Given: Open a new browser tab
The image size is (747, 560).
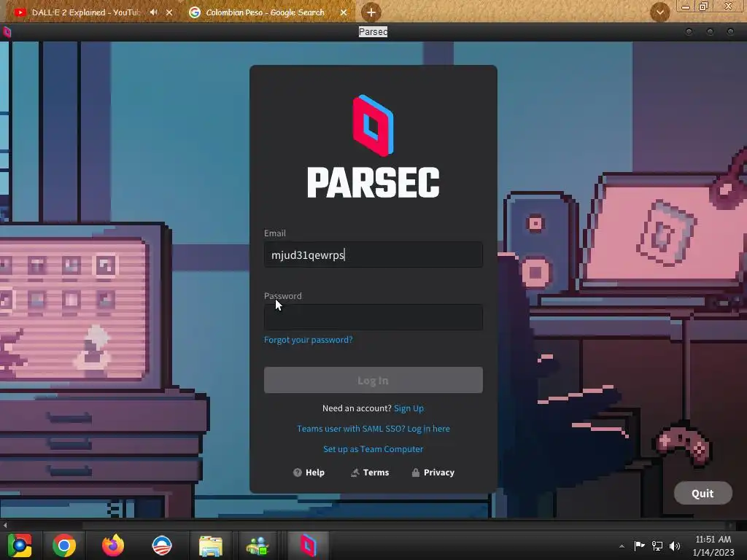Looking at the screenshot, I should pyautogui.click(x=371, y=12).
